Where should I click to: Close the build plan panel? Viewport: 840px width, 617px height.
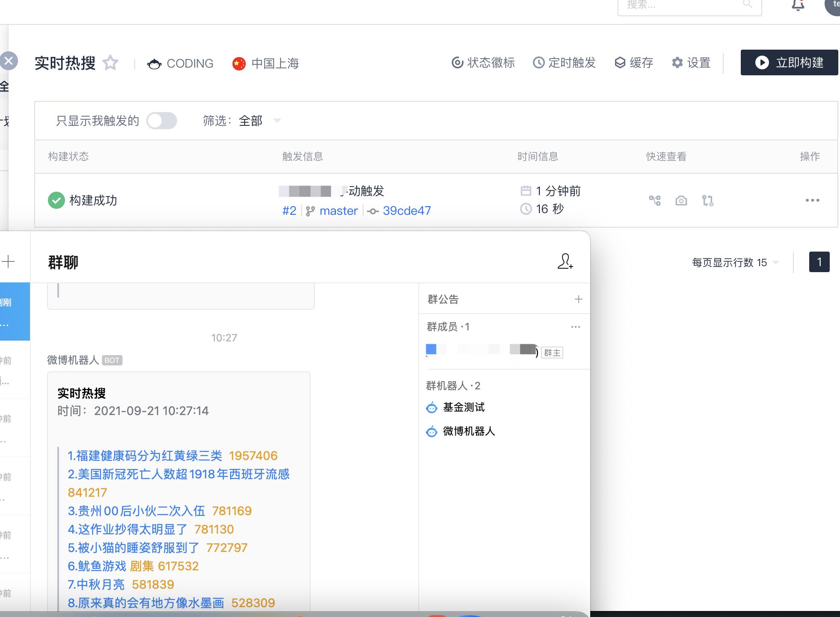[9, 61]
